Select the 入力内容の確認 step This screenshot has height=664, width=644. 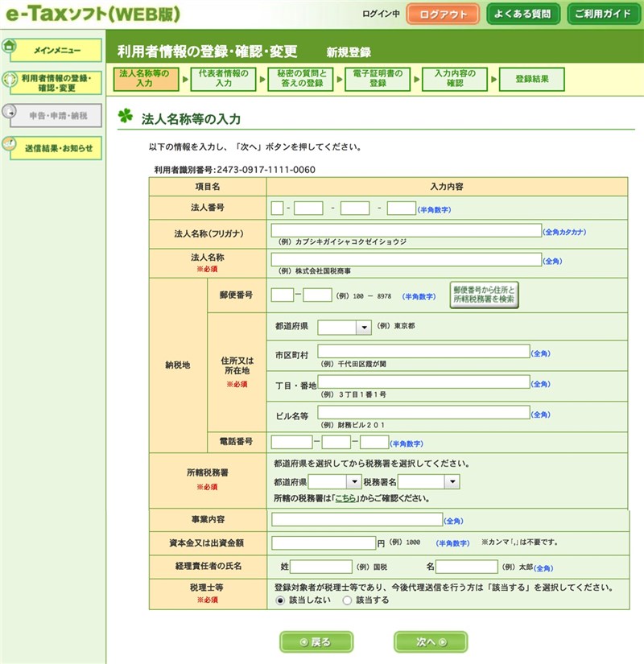pyautogui.click(x=455, y=79)
